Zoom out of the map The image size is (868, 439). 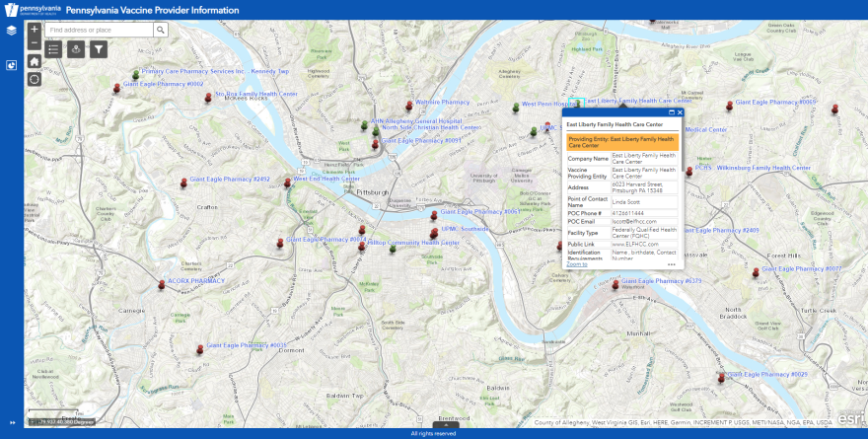pos(35,43)
